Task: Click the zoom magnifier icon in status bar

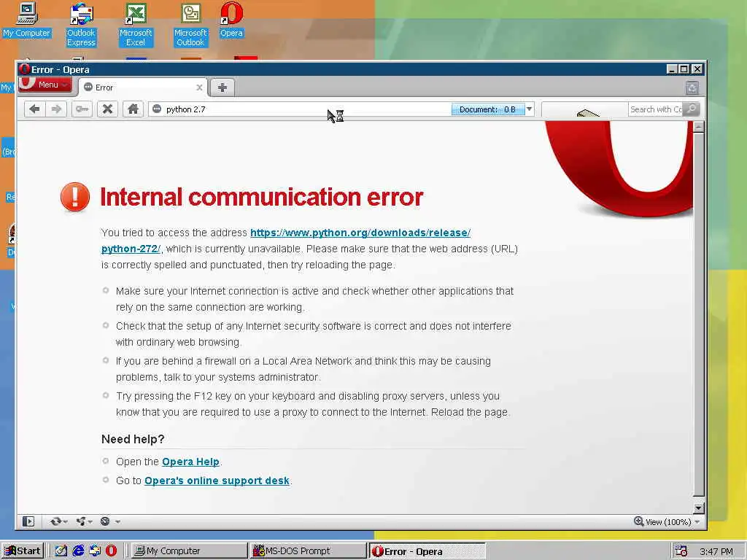Action: click(x=638, y=521)
